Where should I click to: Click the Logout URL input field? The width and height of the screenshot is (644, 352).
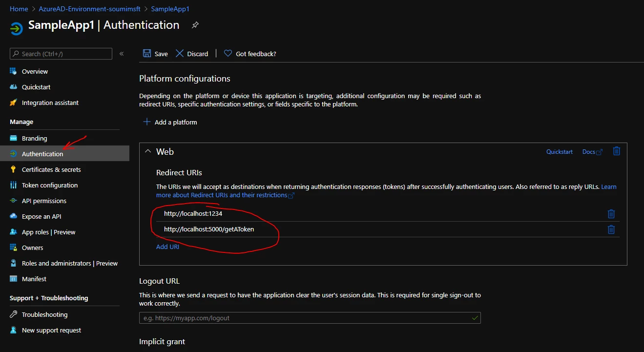310,318
